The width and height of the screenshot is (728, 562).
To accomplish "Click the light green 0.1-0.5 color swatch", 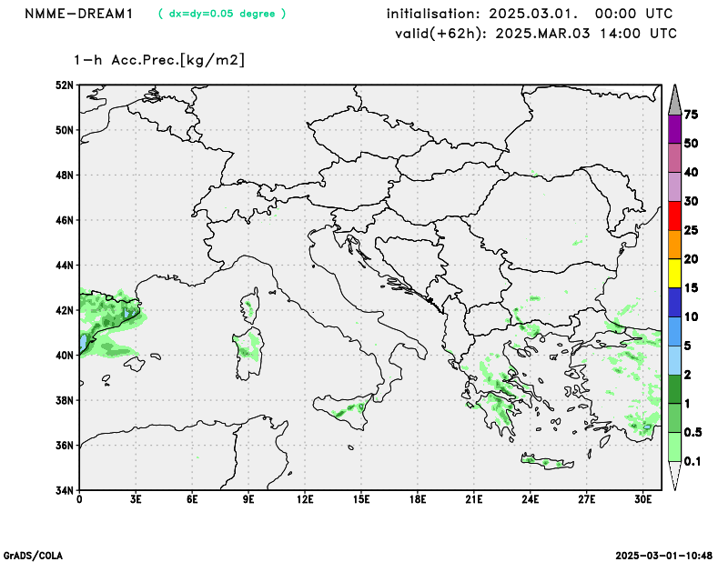I will [x=674, y=447].
